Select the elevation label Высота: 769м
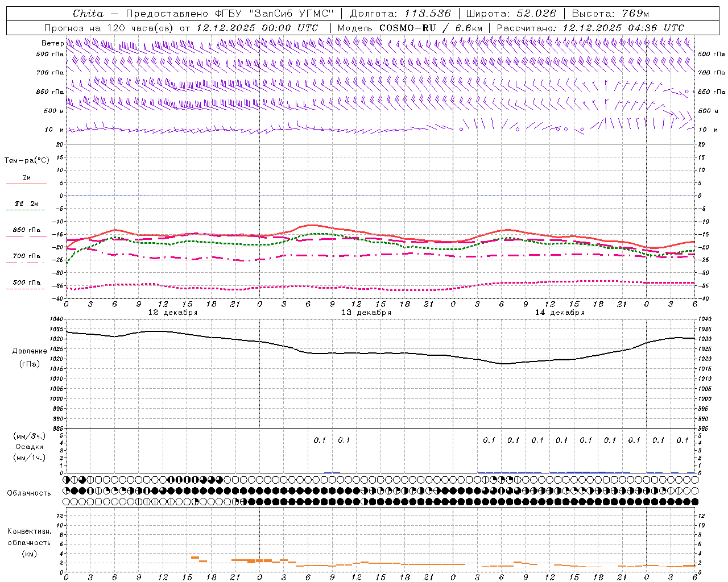The image size is (728, 582). (x=610, y=14)
